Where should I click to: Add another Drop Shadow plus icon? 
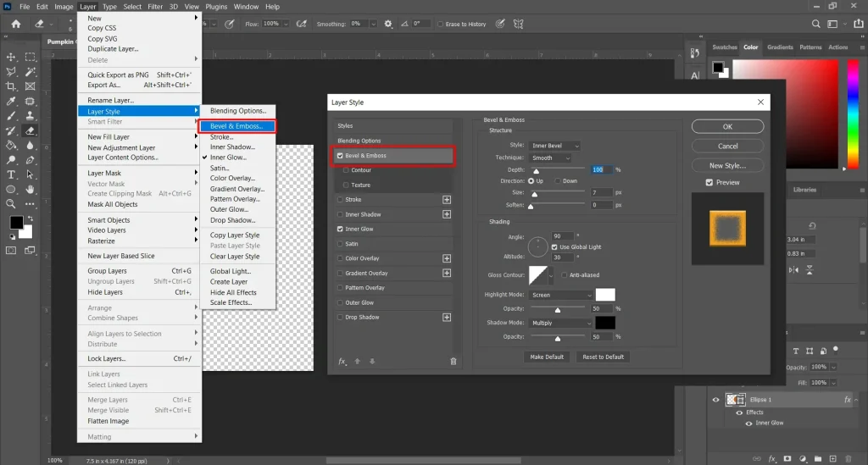click(447, 318)
